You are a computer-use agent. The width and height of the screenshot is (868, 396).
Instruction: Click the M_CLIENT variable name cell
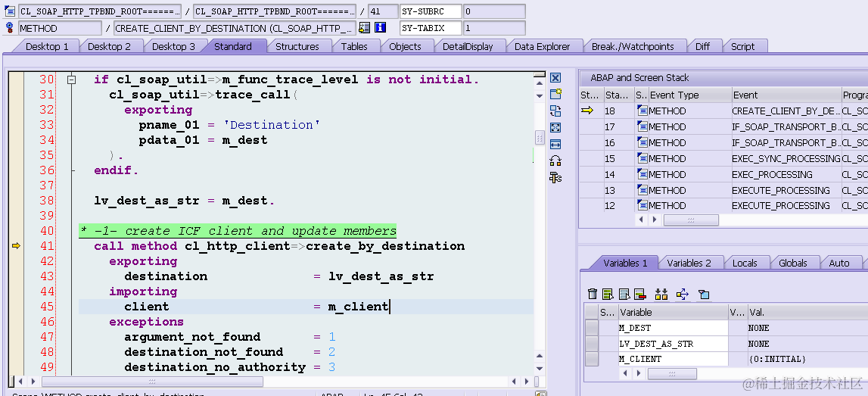pos(674,359)
